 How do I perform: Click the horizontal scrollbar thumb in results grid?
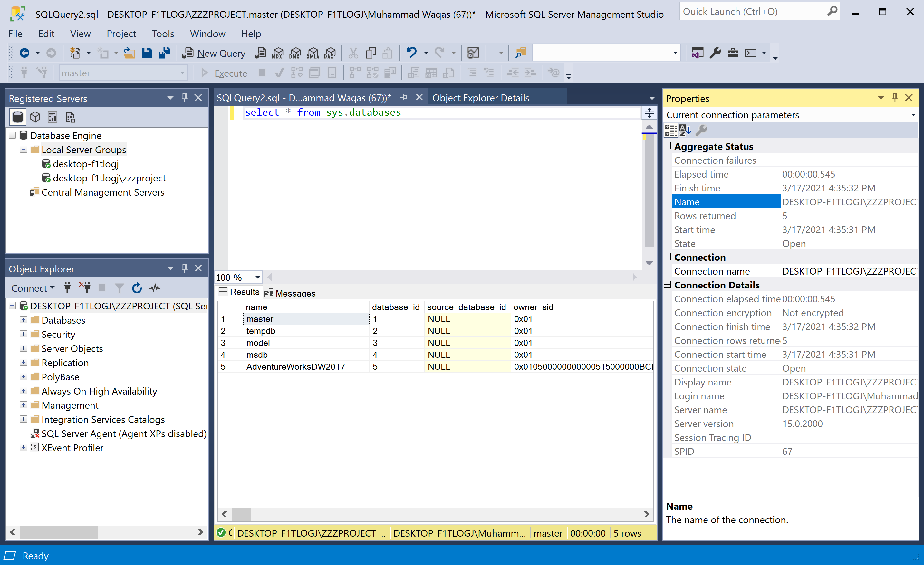pyautogui.click(x=241, y=514)
